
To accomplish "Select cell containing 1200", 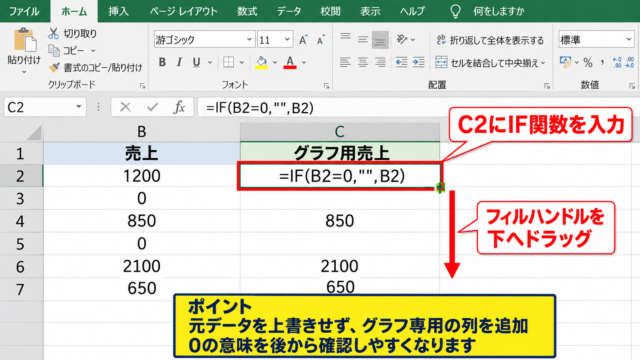I will (142, 176).
